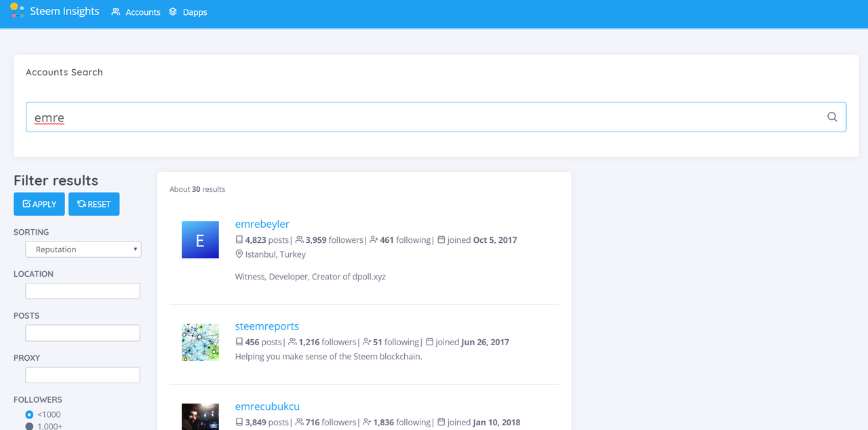Click 'Witness, Developer, Creator of dpoll.xyz' description
The image size is (868, 430).
pyautogui.click(x=311, y=277)
